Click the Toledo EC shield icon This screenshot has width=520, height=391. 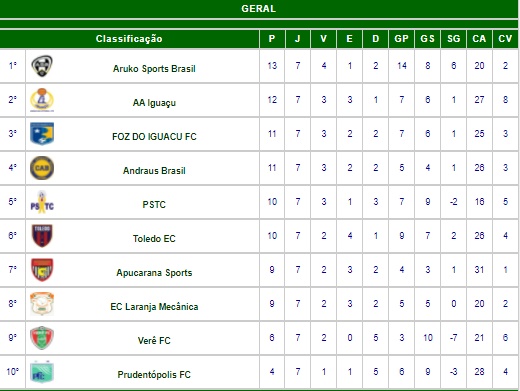42,236
